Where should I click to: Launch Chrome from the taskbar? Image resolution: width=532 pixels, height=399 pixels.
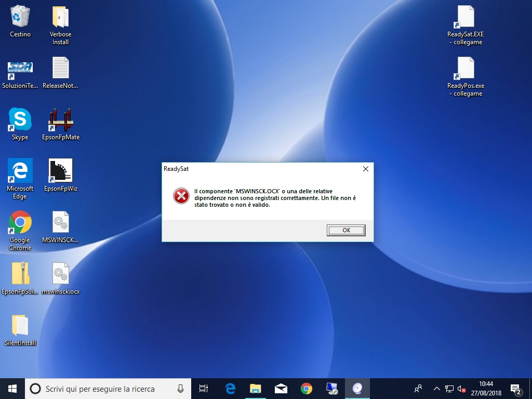[x=307, y=389]
